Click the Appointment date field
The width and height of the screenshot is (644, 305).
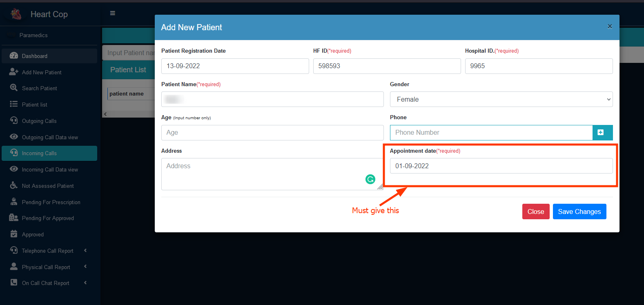click(x=501, y=166)
